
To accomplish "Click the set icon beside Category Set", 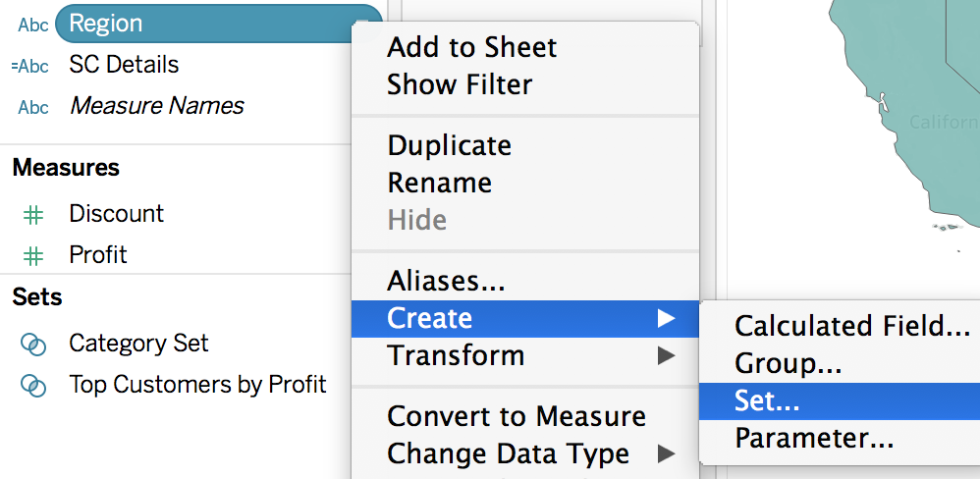I will 33,344.
